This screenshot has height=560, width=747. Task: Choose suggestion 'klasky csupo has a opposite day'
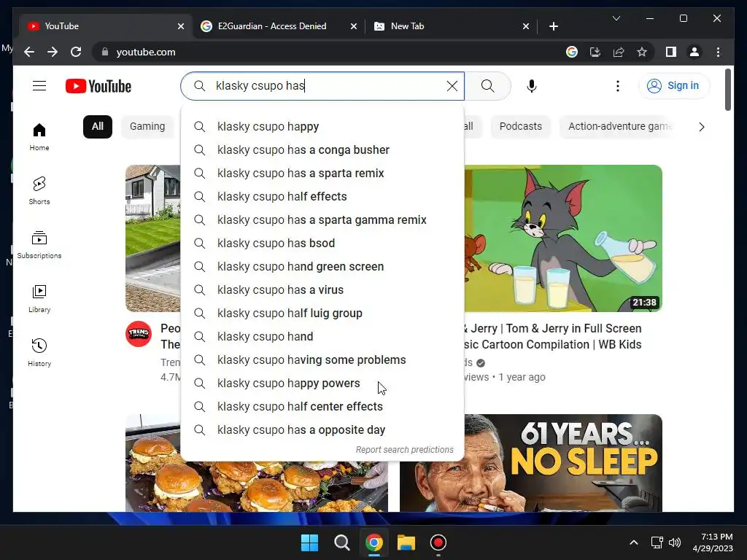point(322,430)
